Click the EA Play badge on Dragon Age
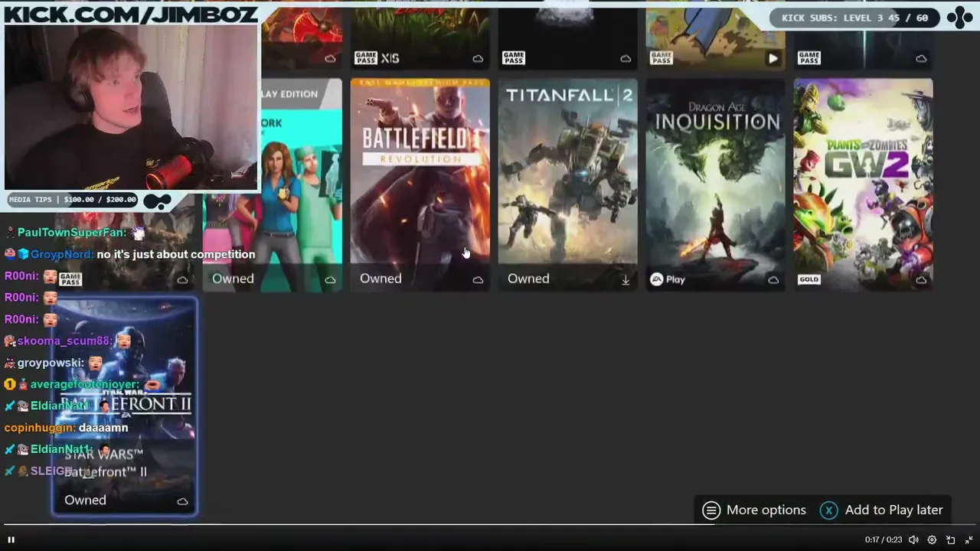This screenshot has height=551, width=980. tap(668, 279)
